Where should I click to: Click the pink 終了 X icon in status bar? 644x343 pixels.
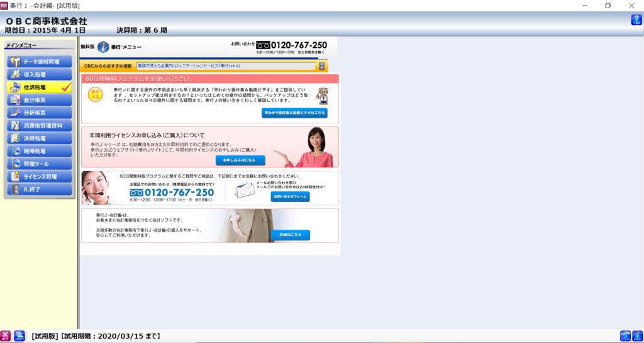[5, 336]
